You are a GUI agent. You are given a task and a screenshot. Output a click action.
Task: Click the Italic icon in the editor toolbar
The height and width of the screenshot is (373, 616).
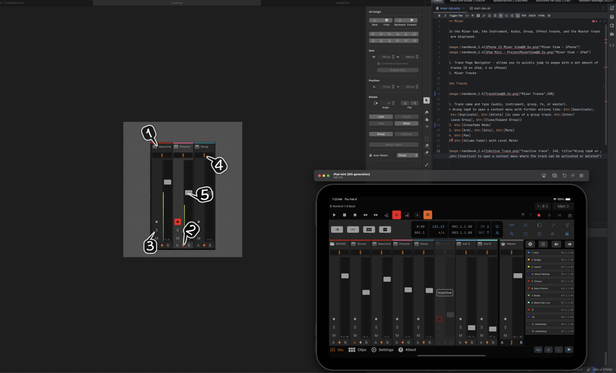tap(445, 16)
